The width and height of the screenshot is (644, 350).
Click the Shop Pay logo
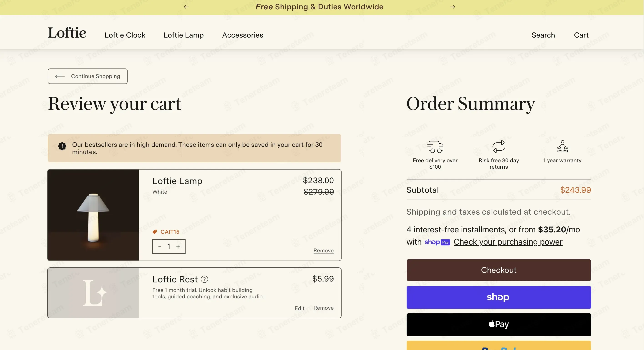[x=437, y=242]
